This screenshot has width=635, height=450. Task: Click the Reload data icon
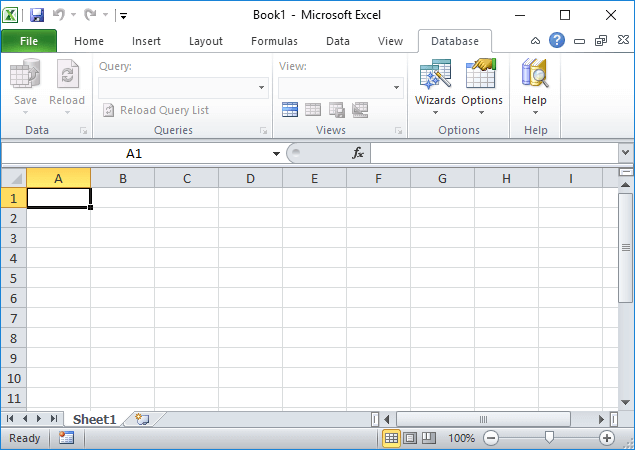[67, 73]
